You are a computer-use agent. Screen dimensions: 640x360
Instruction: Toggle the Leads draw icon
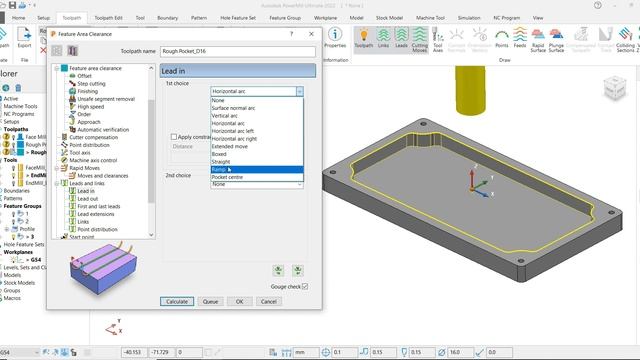click(401, 38)
